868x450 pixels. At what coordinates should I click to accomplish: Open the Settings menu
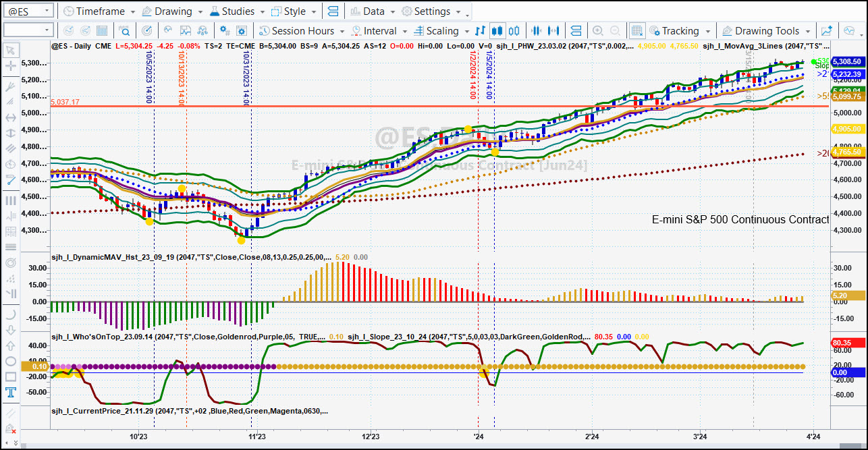click(431, 11)
